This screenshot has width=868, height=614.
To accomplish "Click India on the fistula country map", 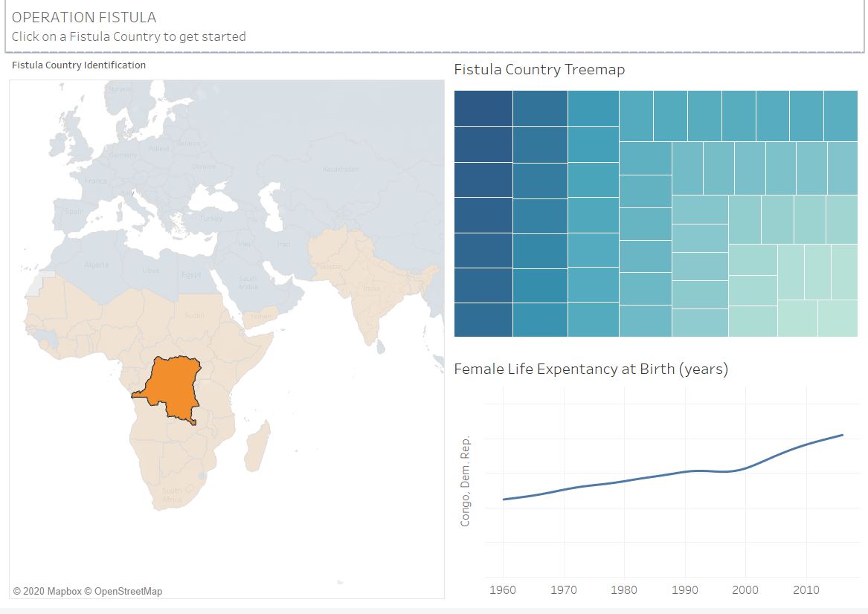I will (x=371, y=288).
